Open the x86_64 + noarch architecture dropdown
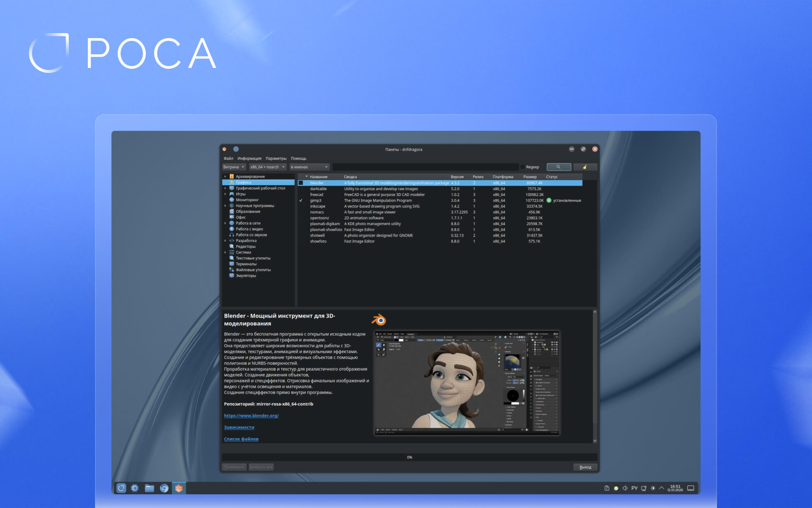Viewport: 812px width, 508px height. pyautogui.click(x=267, y=167)
